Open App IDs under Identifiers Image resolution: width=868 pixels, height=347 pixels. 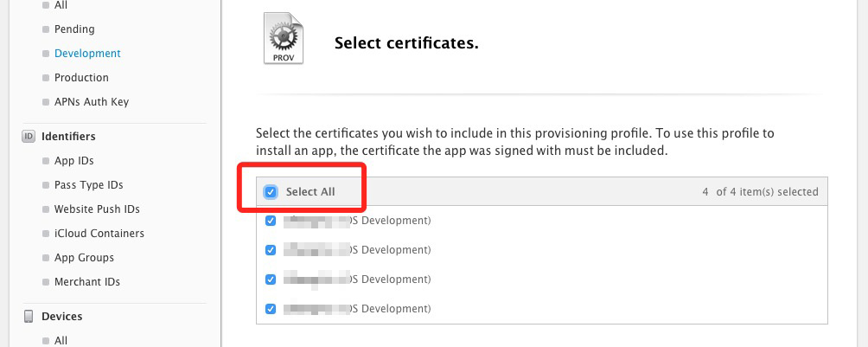pyautogui.click(x=73, y=160)
